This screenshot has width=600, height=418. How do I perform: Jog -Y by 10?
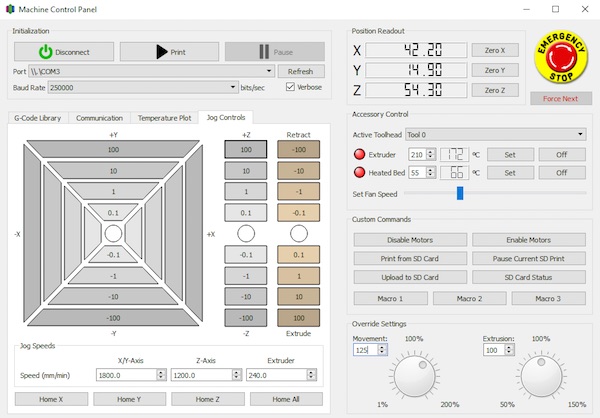coord(113,297)
